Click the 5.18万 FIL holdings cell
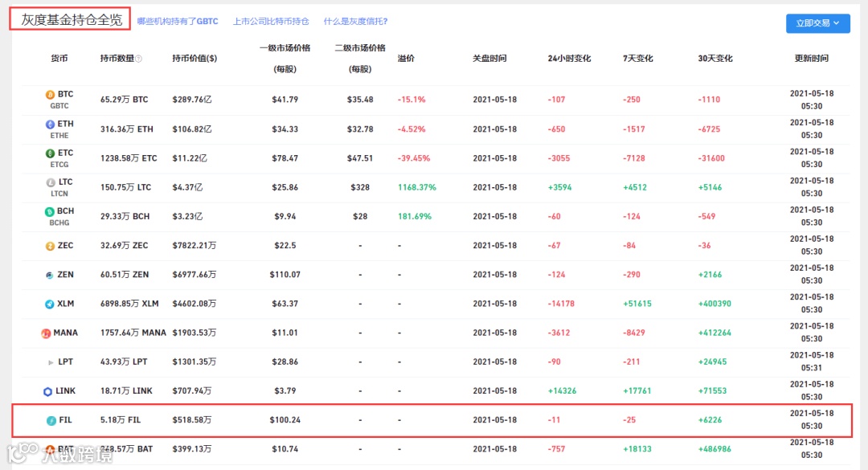The width and height of the screenshot is (868, 470). tap(120, 420)
